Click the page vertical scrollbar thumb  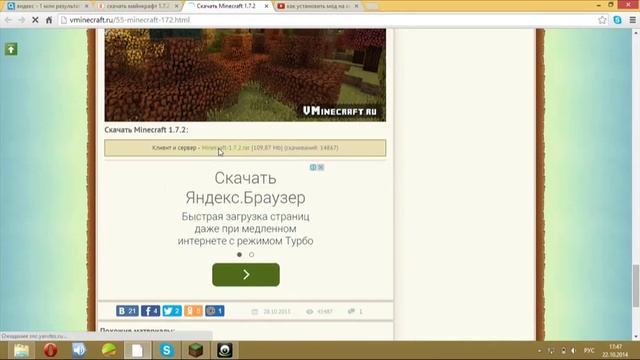636,286
